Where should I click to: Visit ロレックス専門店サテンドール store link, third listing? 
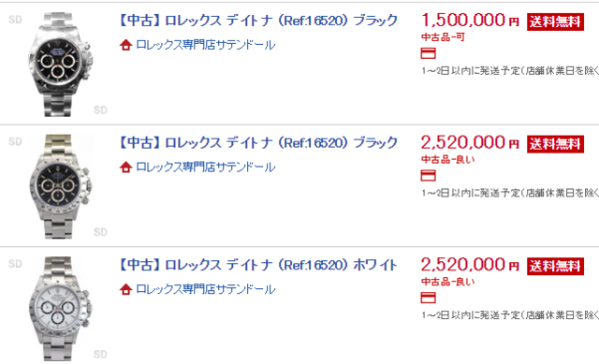(206, 289)
